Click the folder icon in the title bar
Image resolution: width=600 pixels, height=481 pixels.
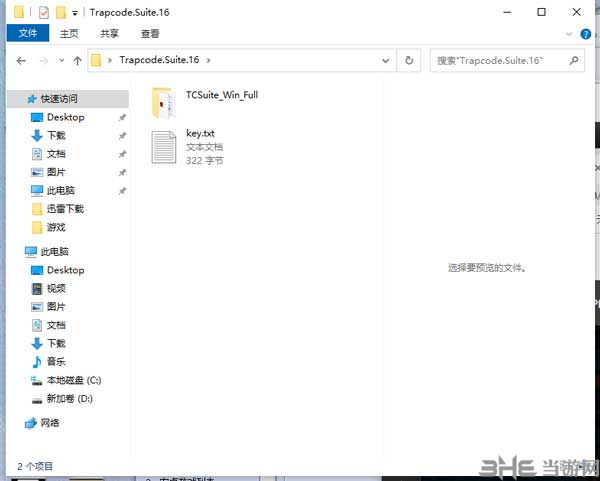click(18, 13)
